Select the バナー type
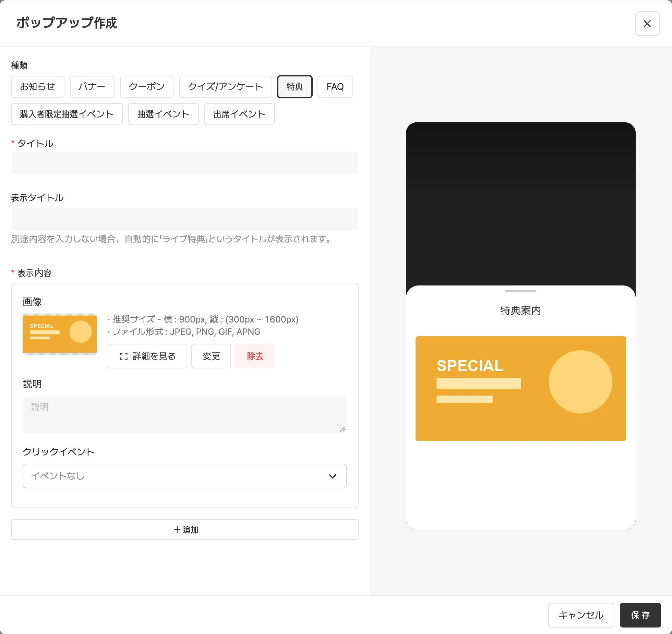 coord(92,87)
